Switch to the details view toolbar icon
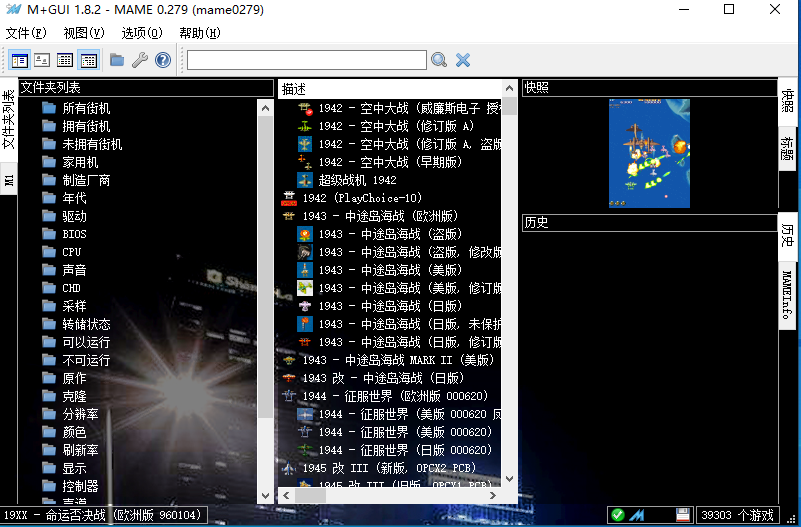The image size is (801, 527). [x=88, y=60]
